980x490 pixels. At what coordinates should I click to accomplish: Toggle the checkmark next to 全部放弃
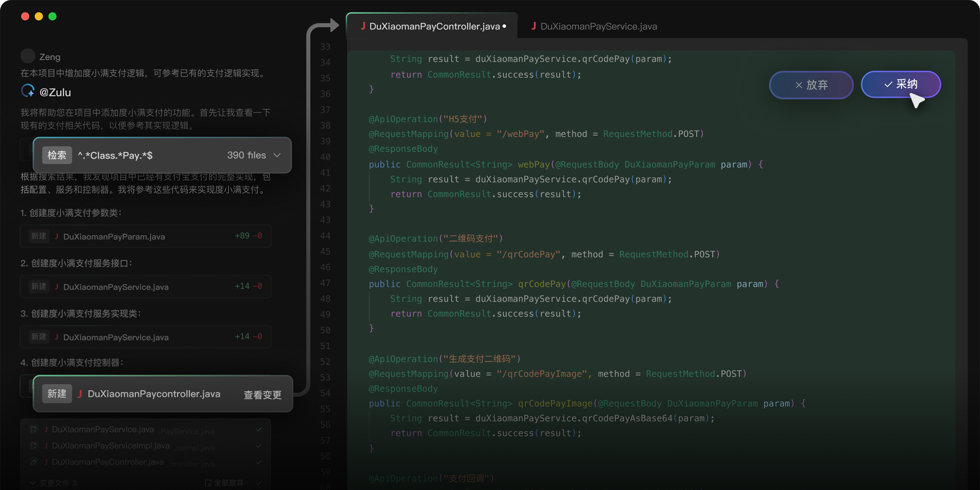point(259,483)
